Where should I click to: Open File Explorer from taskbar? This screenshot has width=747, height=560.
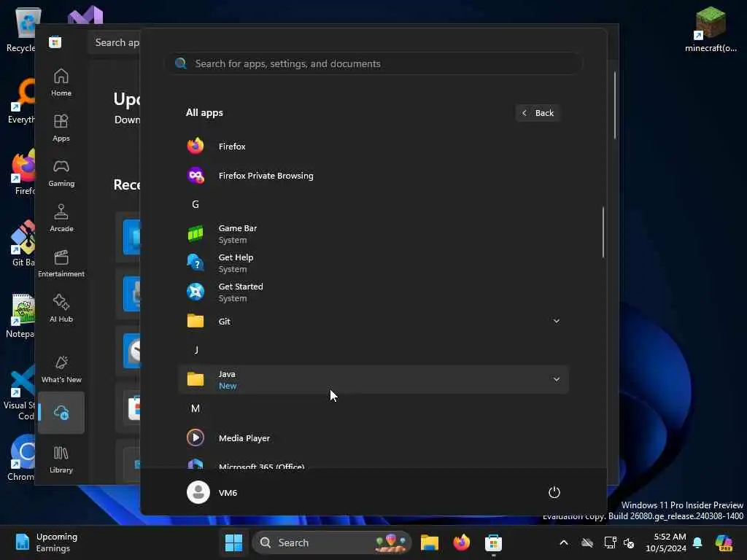429,542
